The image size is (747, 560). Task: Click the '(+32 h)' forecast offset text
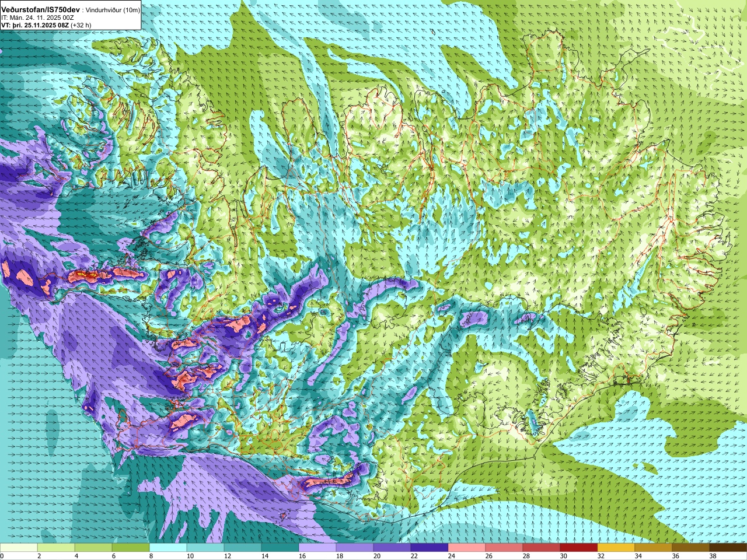(x=81, y=25)
